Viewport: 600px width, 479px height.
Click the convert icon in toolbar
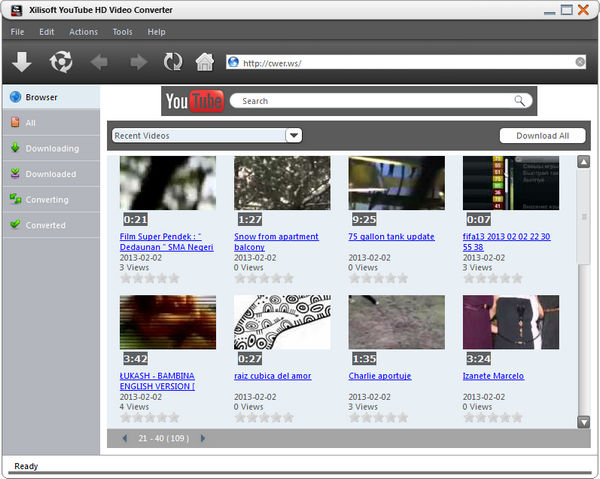61,62
